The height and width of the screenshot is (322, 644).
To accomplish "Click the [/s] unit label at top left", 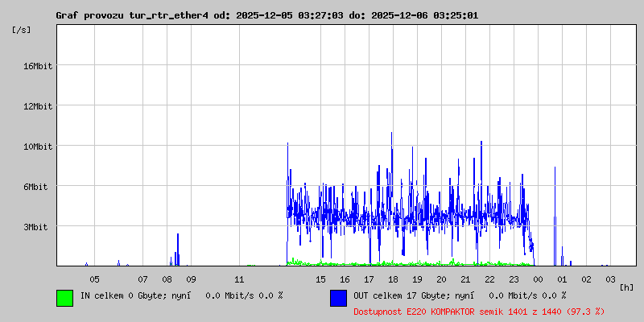I will 22,30.
